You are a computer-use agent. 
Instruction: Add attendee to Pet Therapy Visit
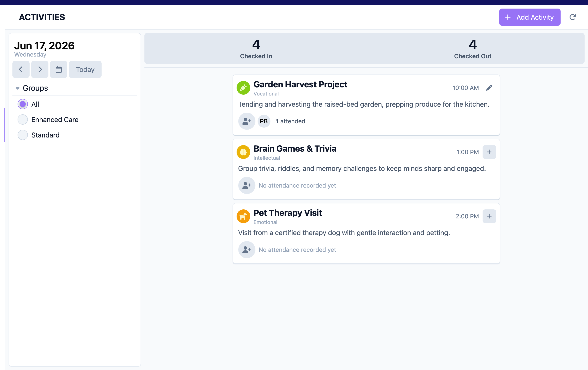tap(247, 249)
